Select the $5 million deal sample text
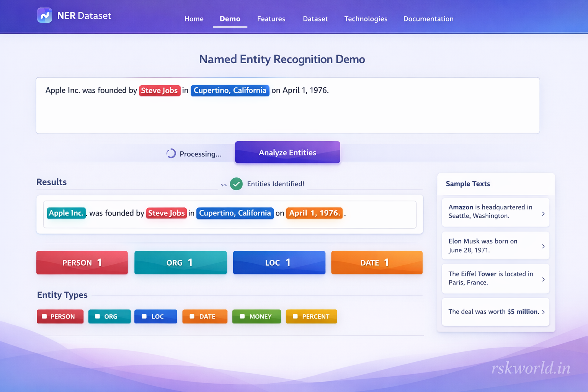This screenshot has width=588, height=392. click(495, 312)
